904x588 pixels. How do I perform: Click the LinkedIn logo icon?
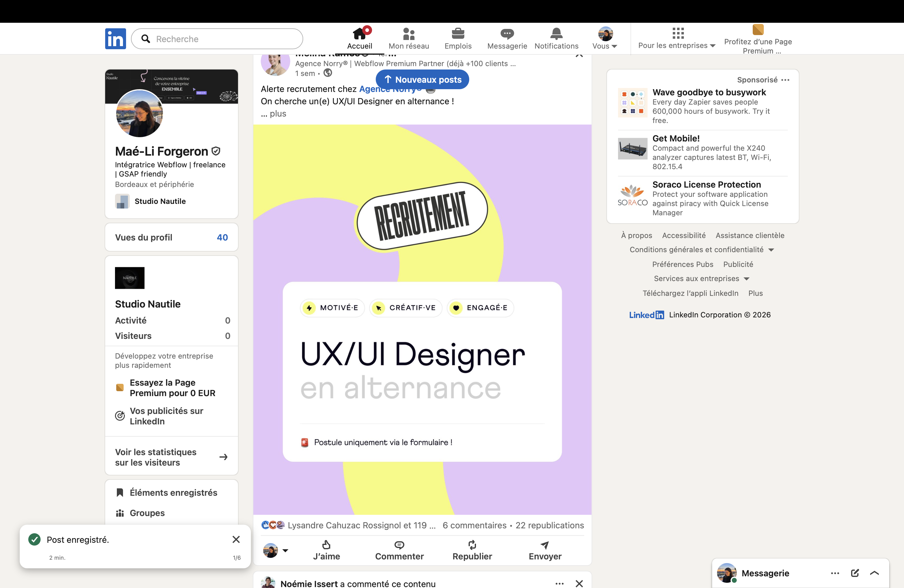point(116,39)
